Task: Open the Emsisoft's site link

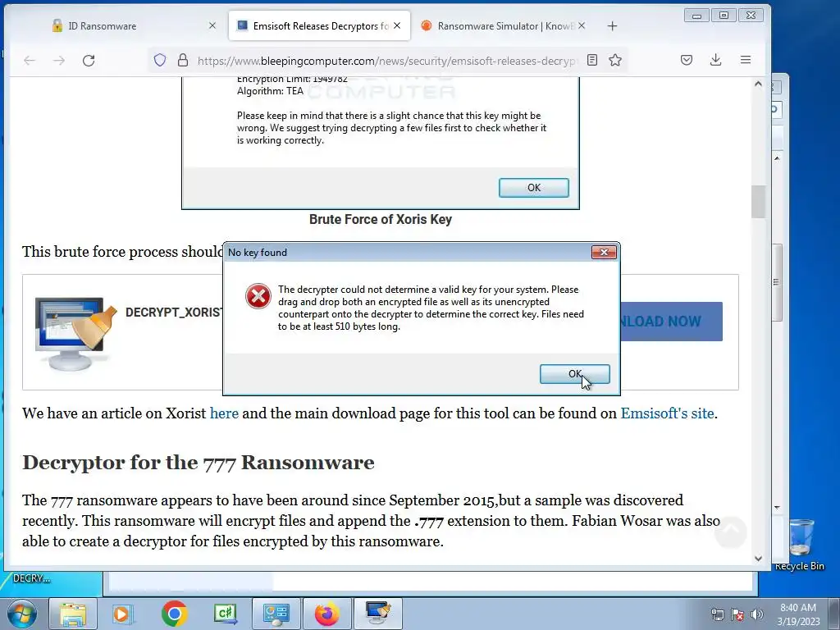Action: pos(667,413)
